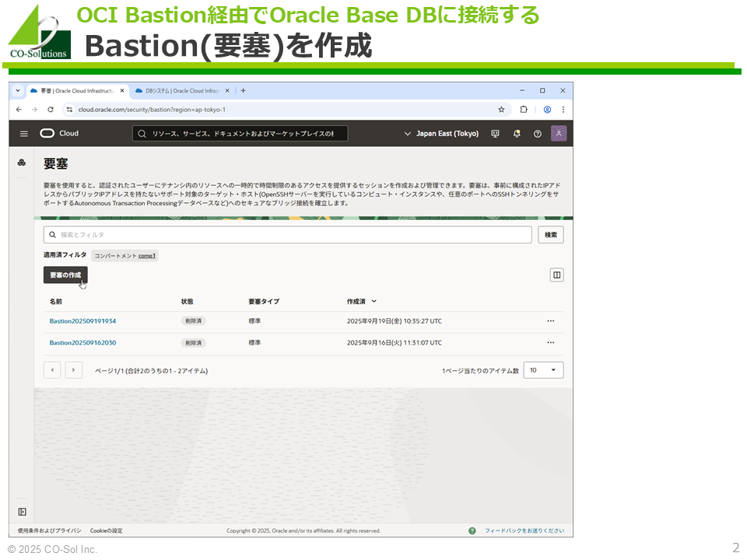Open the user profile avatar
This screenshot has height=560, width=747.
pos(559,133)
